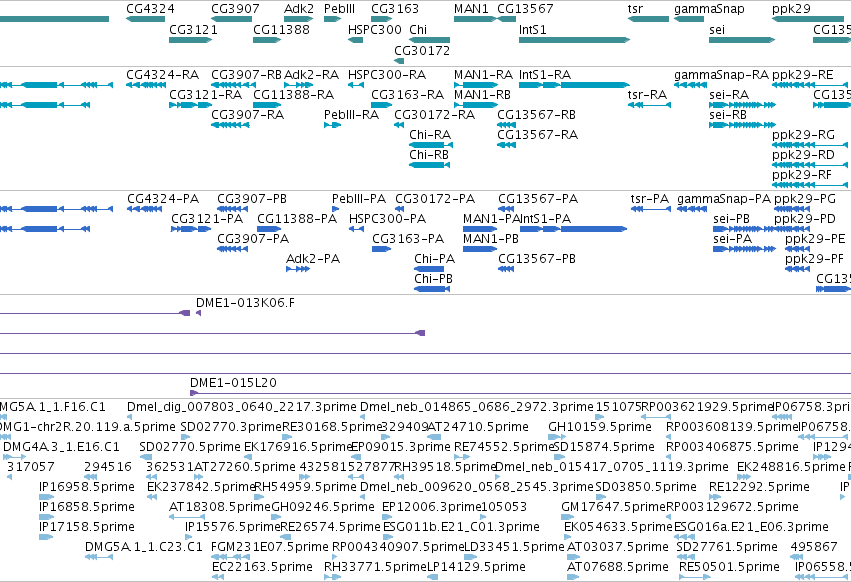Viewport: 851px width, 582px height.
Task: Click the HSPC300 gene label
Action: (x=374, y=30)
